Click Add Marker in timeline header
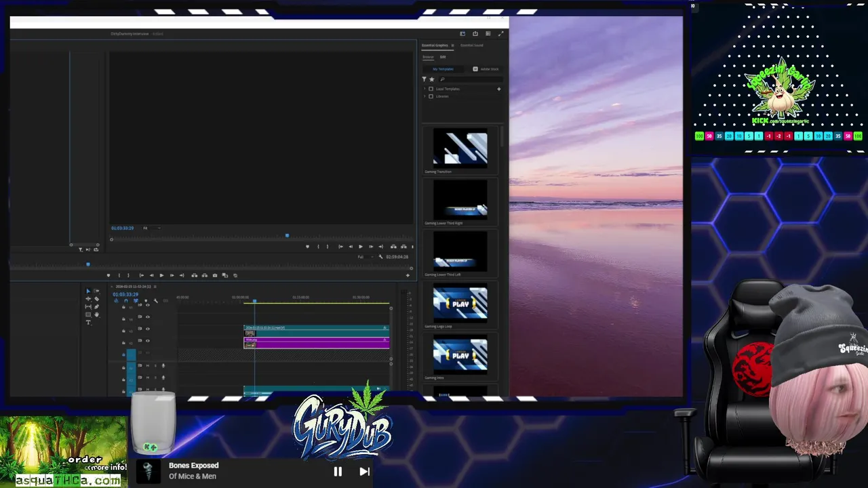The width and height of the screenshot is (868, 488). point(146,301)
